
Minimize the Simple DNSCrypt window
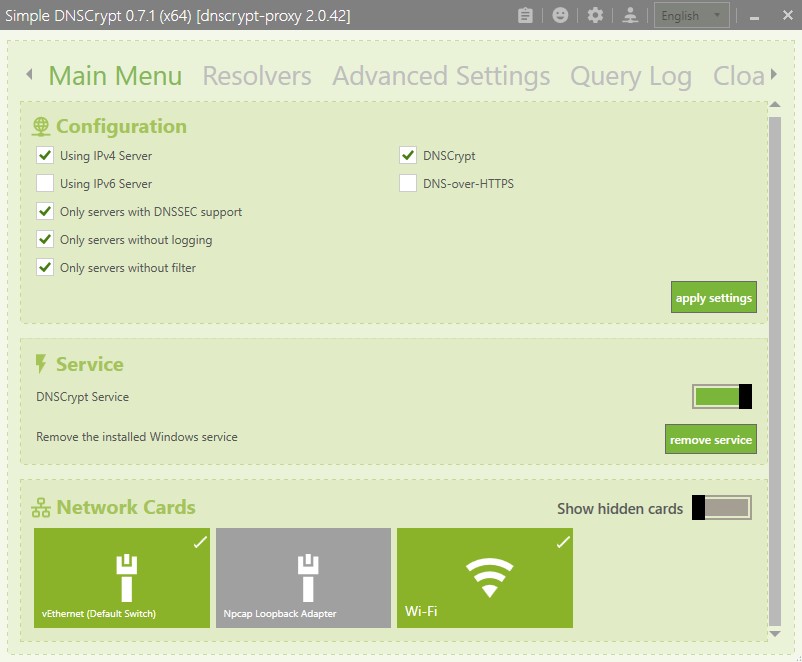[x=754, y=16]
